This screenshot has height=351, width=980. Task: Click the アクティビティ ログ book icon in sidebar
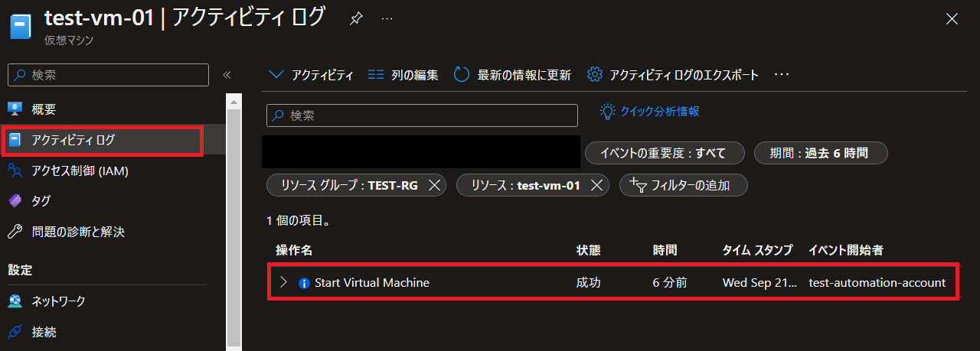[x=15, y=140]
